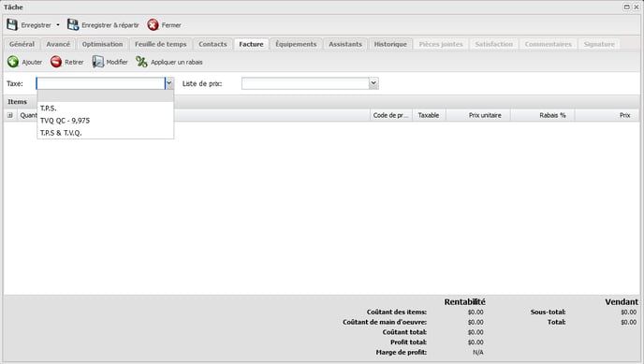Click the Retirer button label
Viewport: 644px width, 364px height.
click(74, 62)
